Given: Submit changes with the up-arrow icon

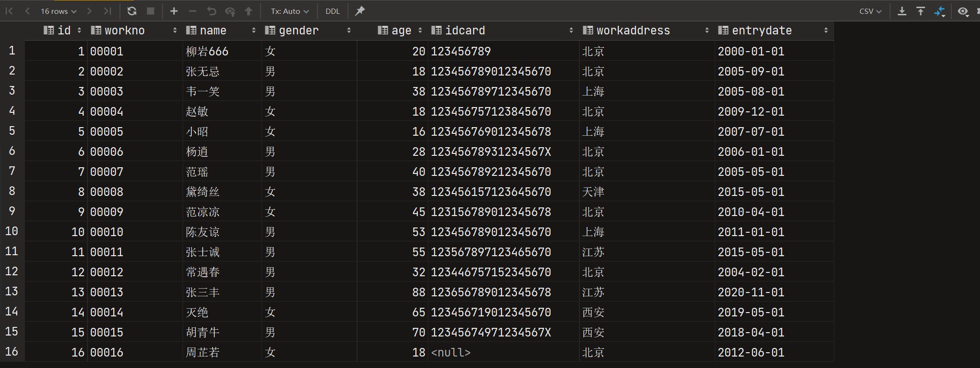Looking at the screenshot, I should pos(249,11).
